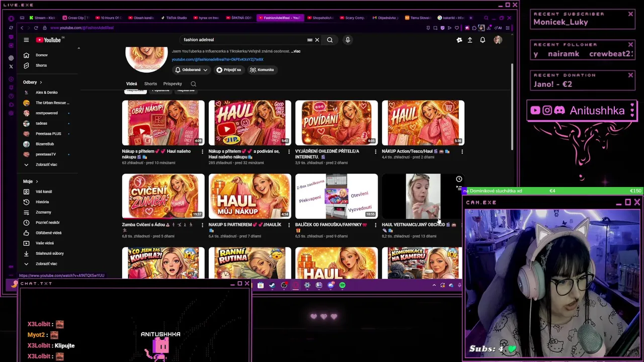Open the Odoberané subscription dropdown
The height and width of the screenshot is (362, 644).
coord(191,70)
